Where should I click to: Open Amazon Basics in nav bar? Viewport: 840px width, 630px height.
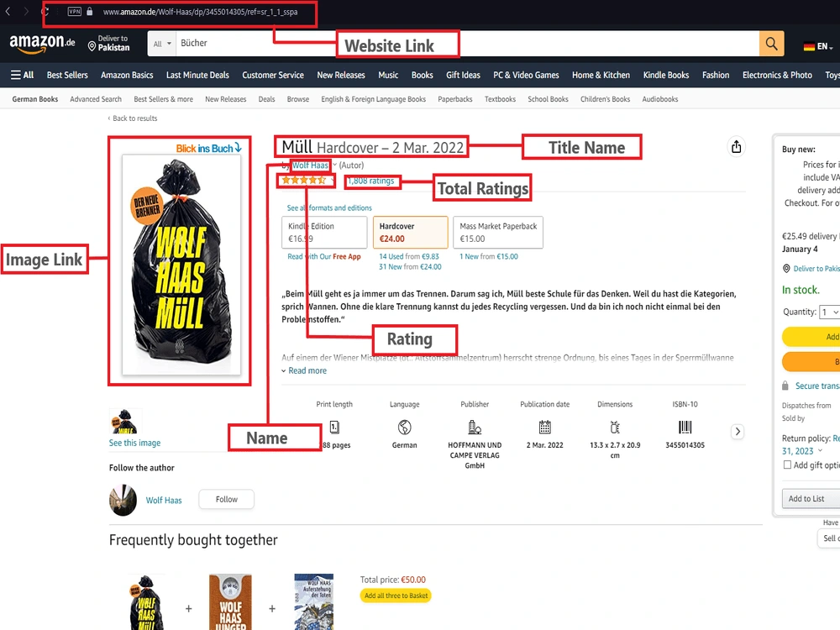127,75
